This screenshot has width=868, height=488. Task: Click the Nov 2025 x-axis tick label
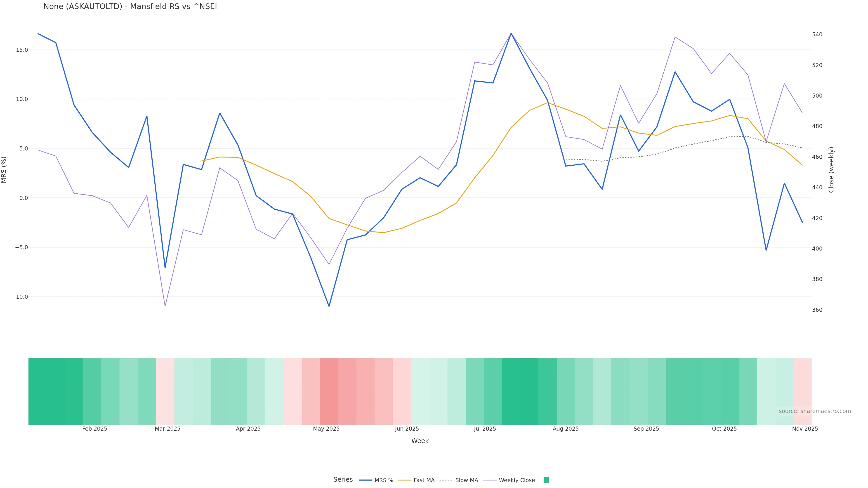(x=805, y=429)
